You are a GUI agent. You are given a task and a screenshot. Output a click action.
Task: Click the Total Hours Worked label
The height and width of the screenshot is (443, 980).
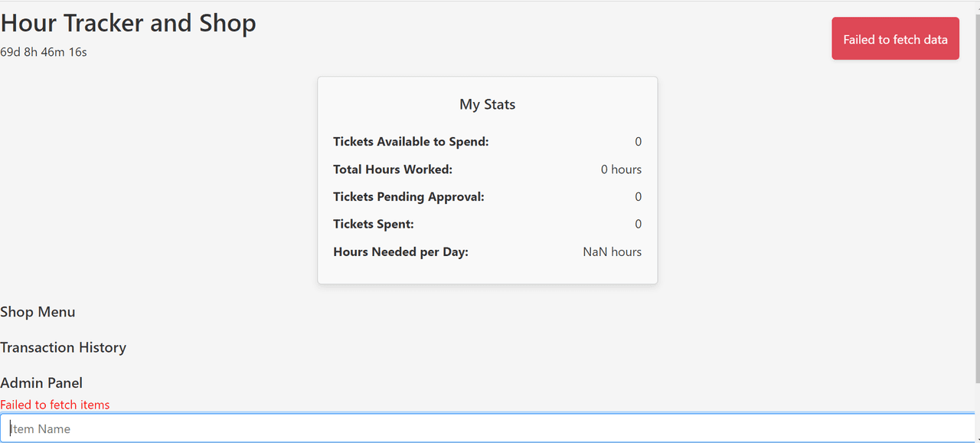tap(393, 169)
